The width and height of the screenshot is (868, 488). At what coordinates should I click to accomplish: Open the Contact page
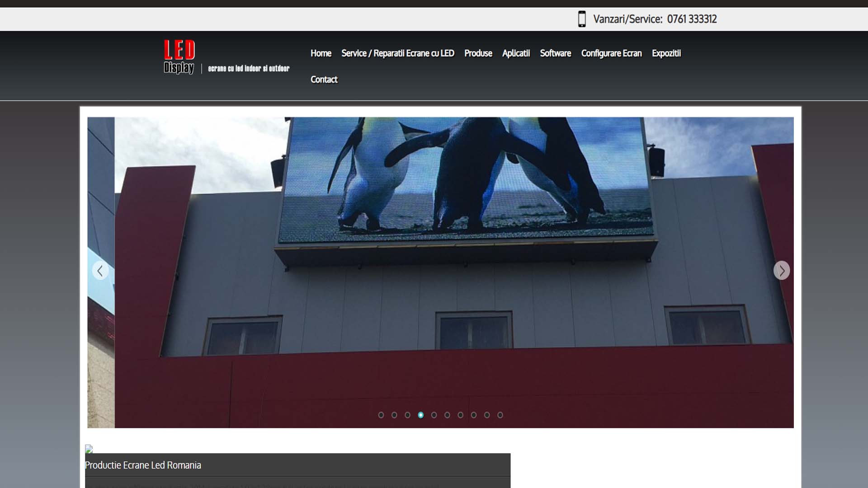click(x=324, y=80)
